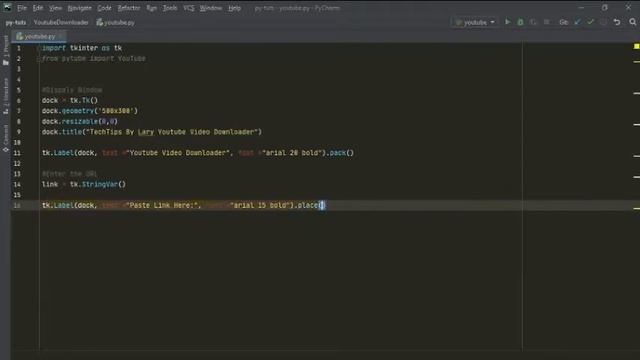640x360 pixels.
Task: Minimize the PyCharm window
Action: tap(581, 7)
